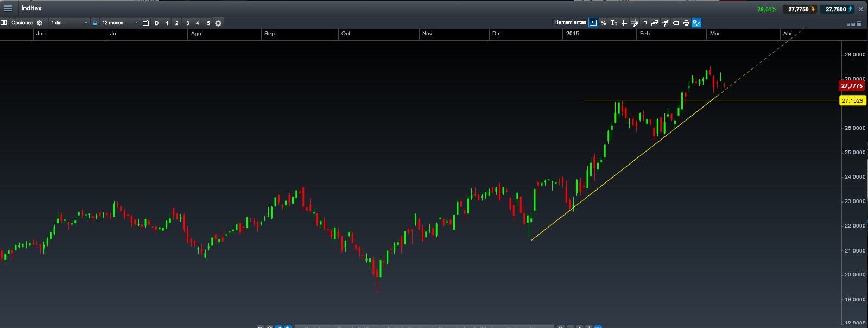Click the Oct label on time axis

coord(346,34)
